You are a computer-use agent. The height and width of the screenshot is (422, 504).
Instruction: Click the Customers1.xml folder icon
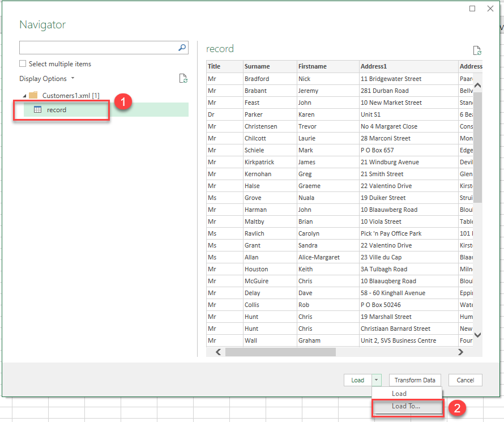pyautogui.click(x=33, y=95)
